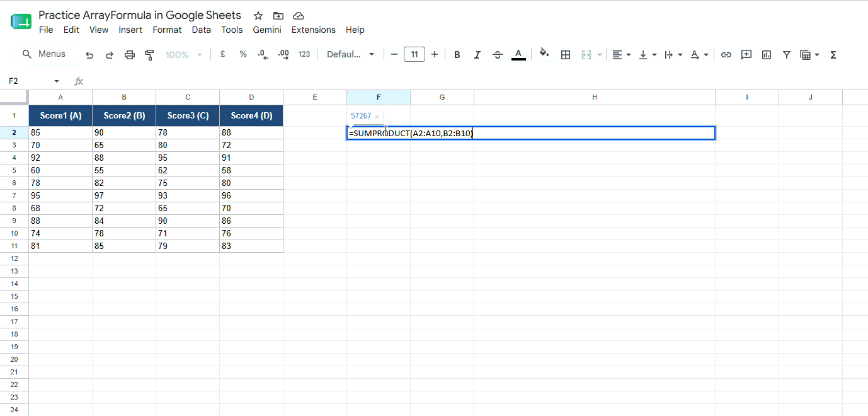The height and width of the screenshot is (416, 868).
Task: Open the Gemini menu
Action: click(267, 30)
